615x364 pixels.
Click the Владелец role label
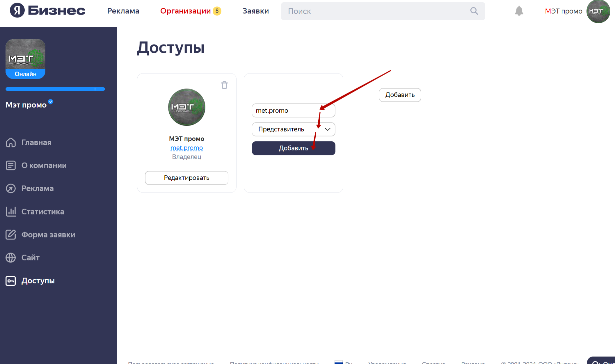click(x=187, y=157)
